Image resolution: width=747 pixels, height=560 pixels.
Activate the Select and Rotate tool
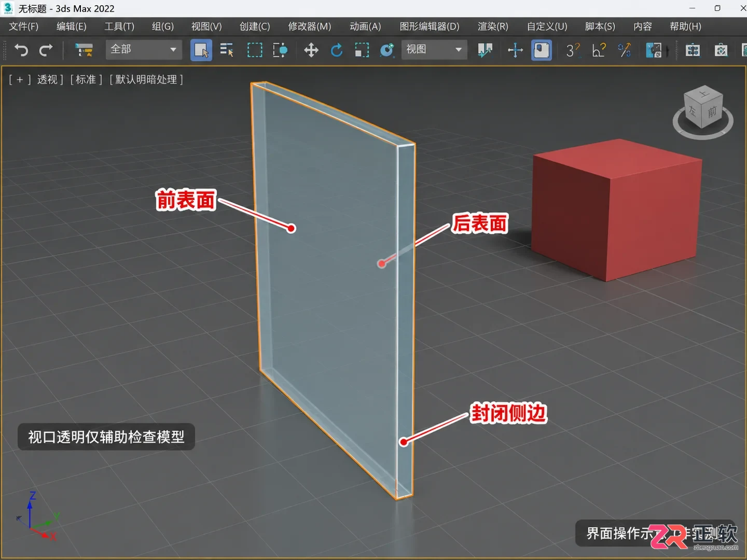[x=336, y=50]
